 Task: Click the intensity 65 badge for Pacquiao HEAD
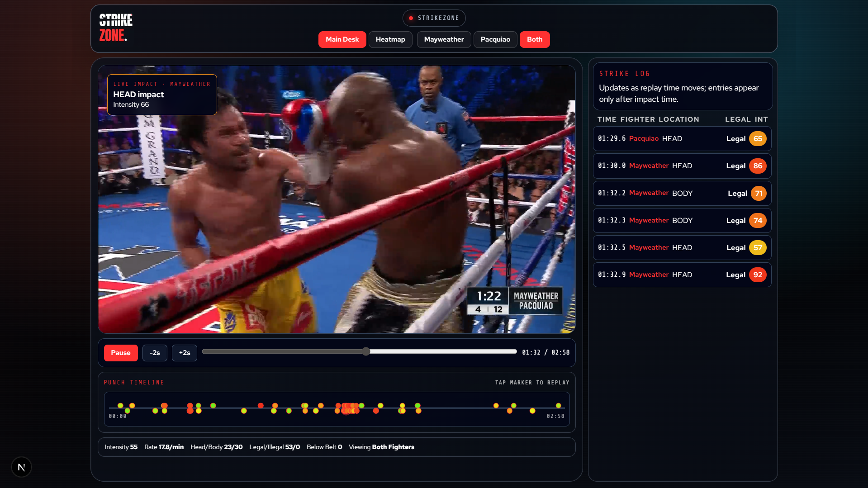pos(758,139)
